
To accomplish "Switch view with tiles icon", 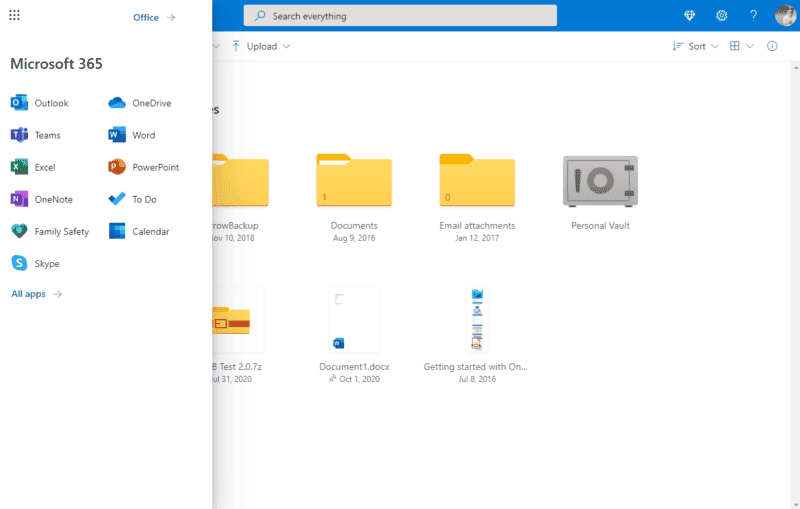I will pos(735,46).
